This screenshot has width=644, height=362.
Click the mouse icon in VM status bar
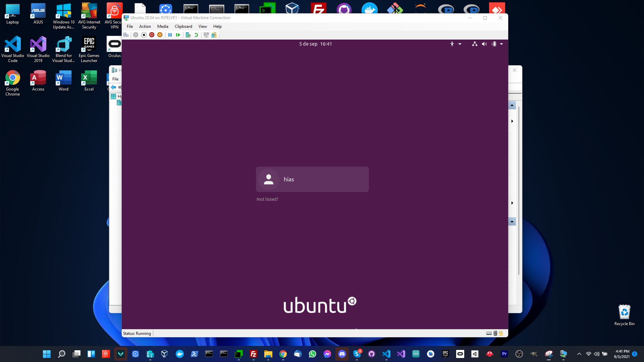(495, 333)
